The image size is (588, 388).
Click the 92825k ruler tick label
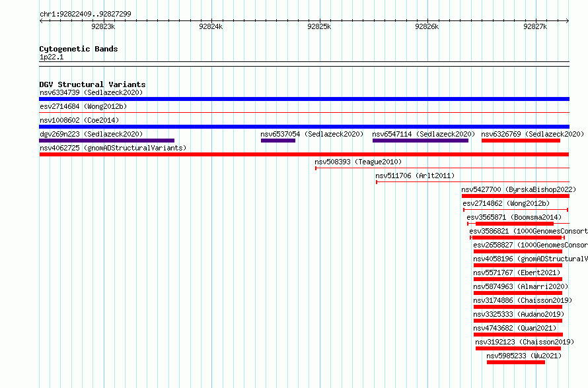[x=319, y=26]
